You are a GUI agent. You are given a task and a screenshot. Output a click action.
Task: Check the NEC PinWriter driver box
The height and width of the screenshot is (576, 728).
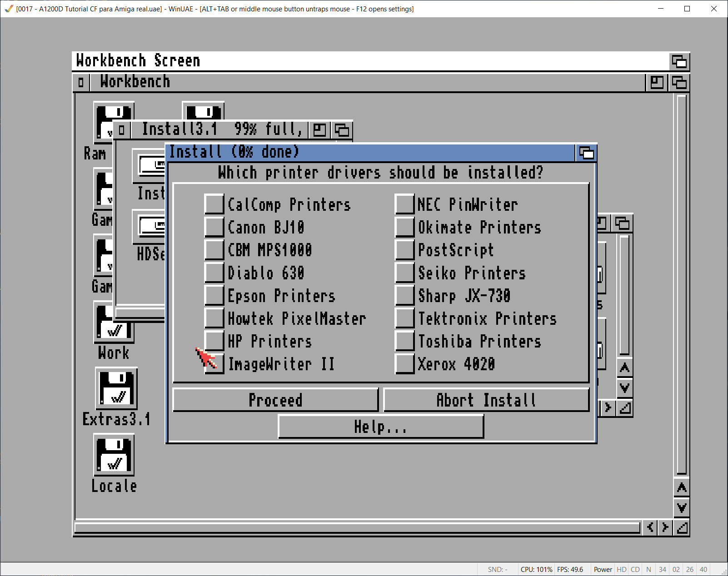(x=404, y=204)
